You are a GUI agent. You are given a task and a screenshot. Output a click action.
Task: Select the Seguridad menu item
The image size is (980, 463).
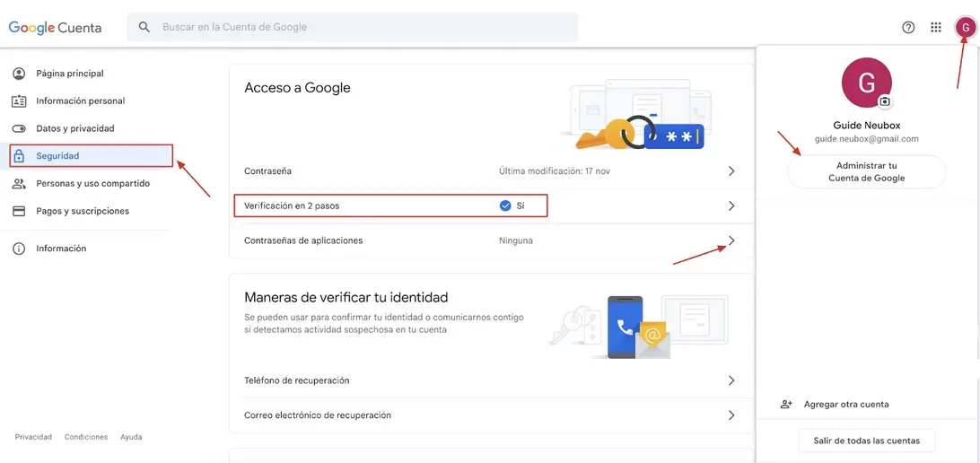(x=91, y=156)
